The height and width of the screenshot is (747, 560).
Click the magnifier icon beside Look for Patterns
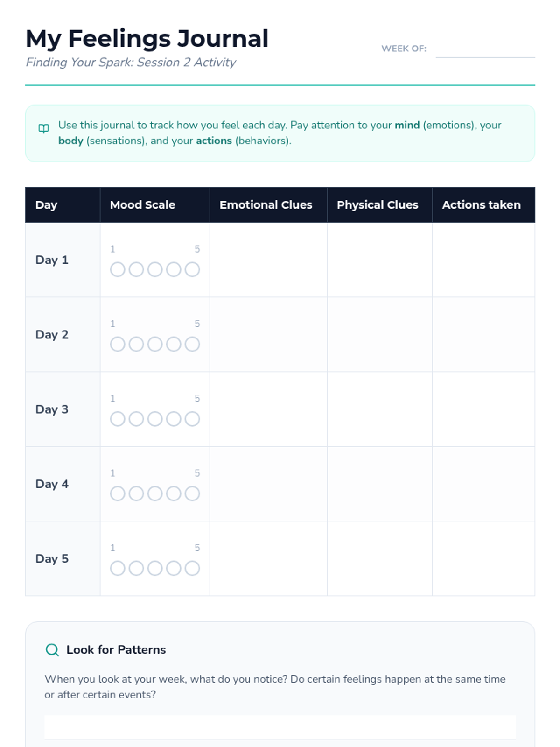[52, 650]
